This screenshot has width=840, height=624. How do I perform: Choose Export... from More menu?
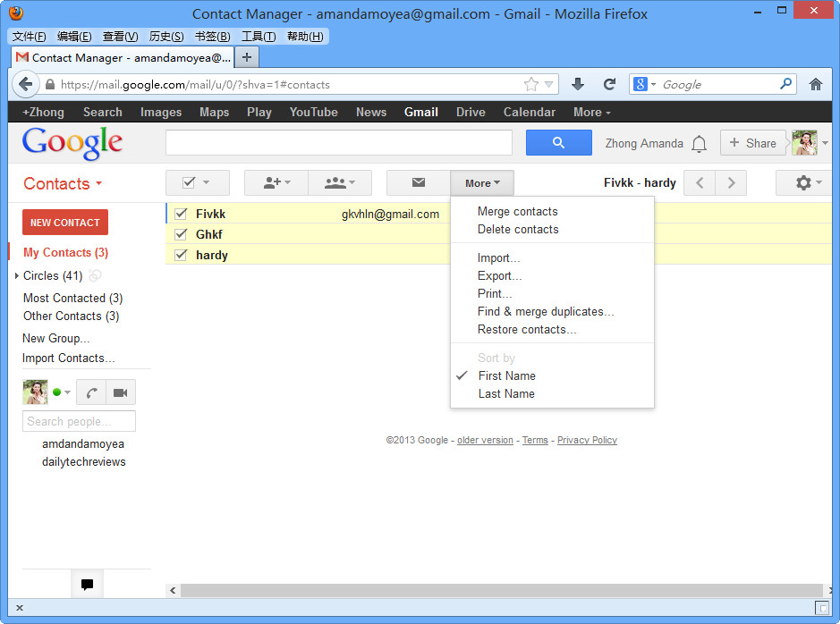[x=499, y=276]
